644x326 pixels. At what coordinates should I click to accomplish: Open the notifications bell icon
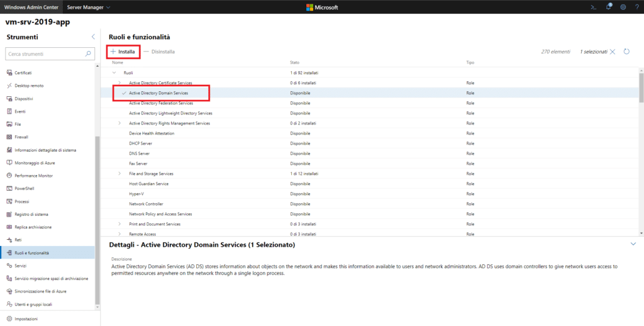[x=609, y=6]
